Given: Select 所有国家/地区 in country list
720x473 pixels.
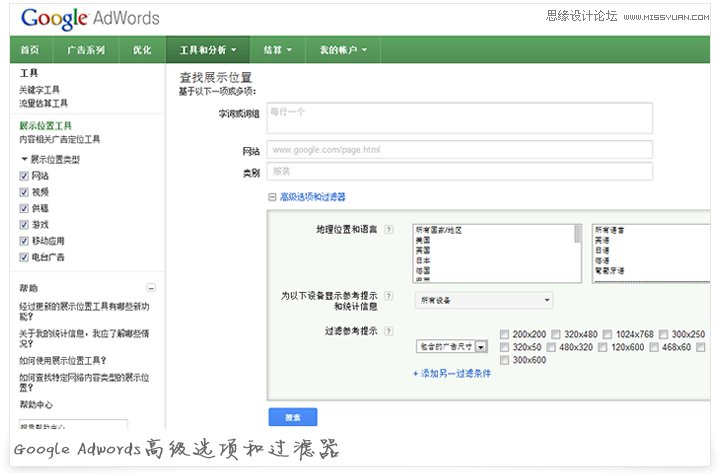Looking at the screenshot, I should point(439,230).
